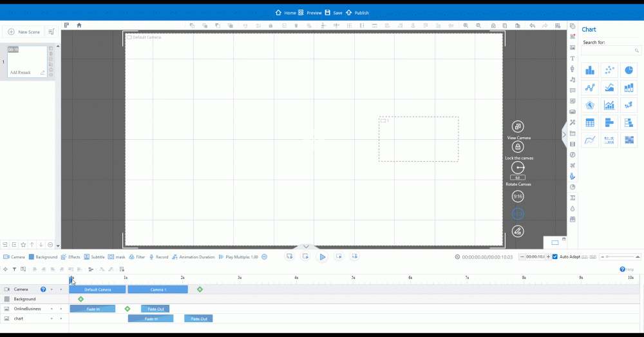
Task: Insert a table chart from the Chart panel
Action: click(590, 122)
